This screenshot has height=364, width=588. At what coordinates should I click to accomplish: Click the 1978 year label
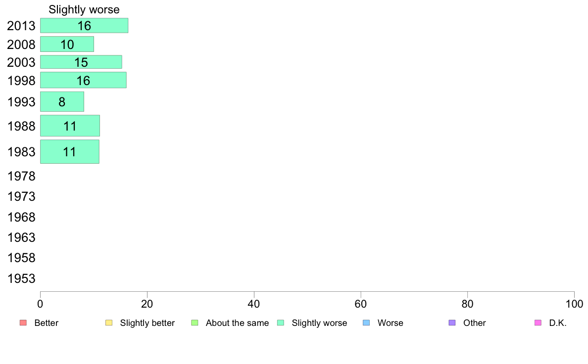(x=22, y=177)
